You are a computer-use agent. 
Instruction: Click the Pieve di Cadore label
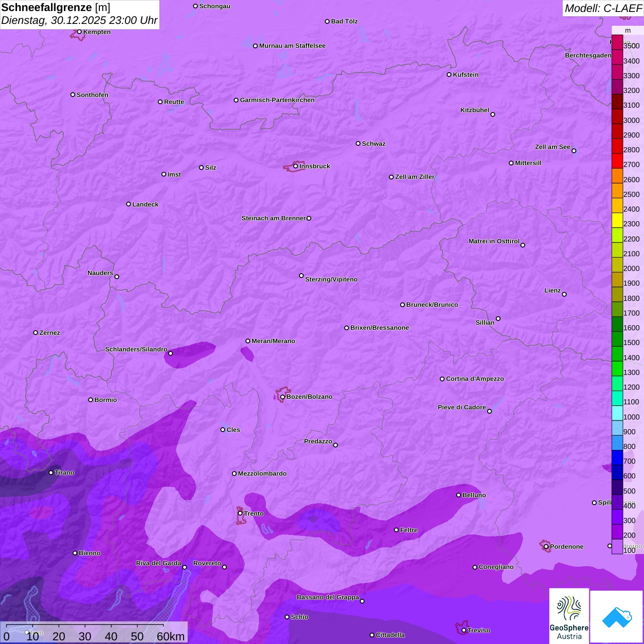tap(462, 407)
